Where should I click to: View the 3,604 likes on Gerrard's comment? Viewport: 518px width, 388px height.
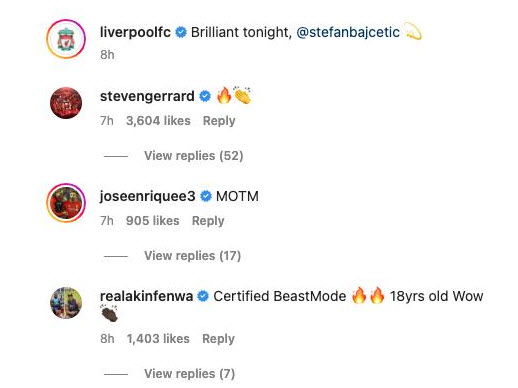[x=158, y=121]
